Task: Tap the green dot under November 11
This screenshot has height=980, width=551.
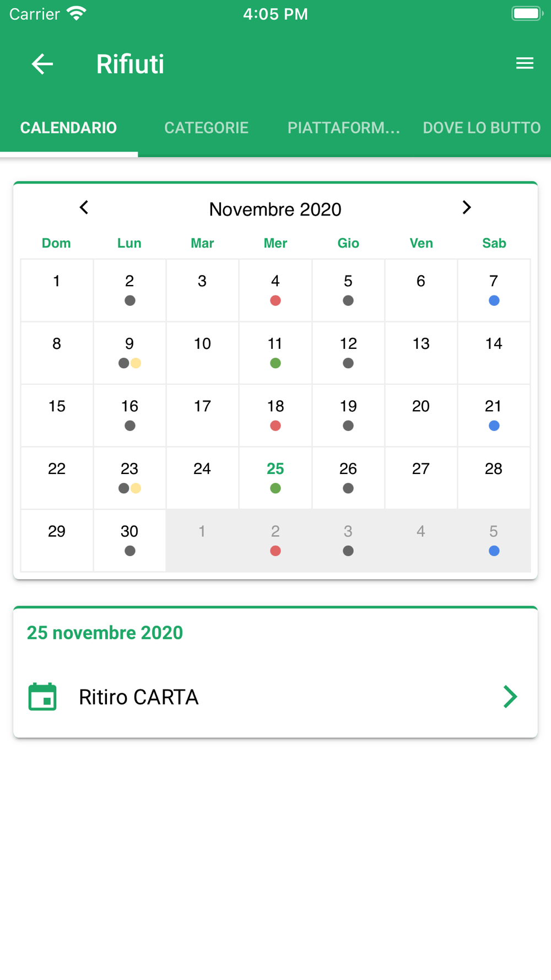Action: tap(275, 363)
